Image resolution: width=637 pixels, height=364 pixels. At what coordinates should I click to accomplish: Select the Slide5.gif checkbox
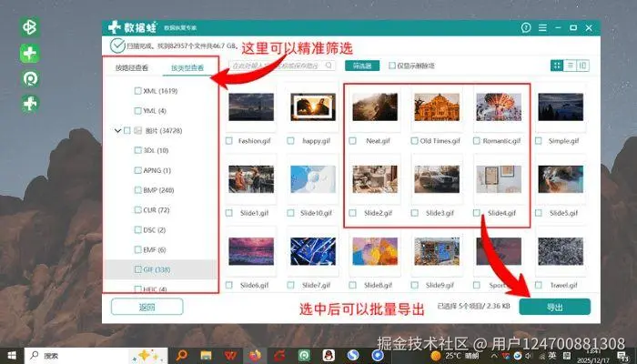(x=539, y=213)
